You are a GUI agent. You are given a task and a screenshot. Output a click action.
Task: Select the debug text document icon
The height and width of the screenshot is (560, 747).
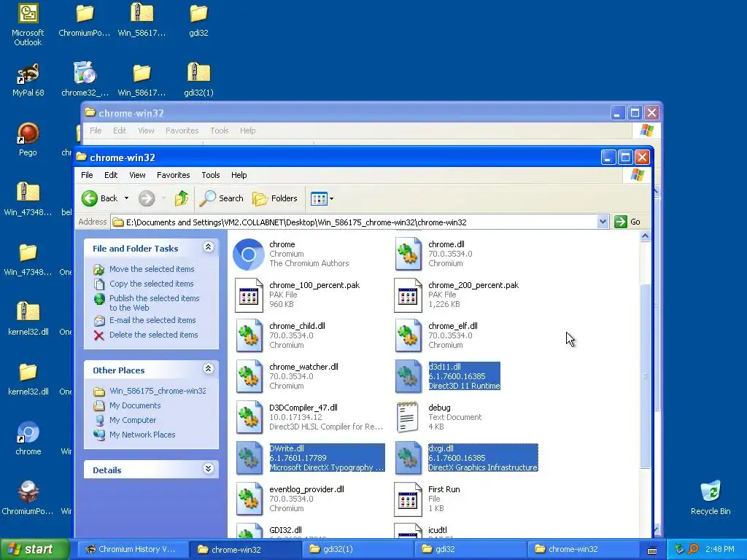click(x=408, y=418)
